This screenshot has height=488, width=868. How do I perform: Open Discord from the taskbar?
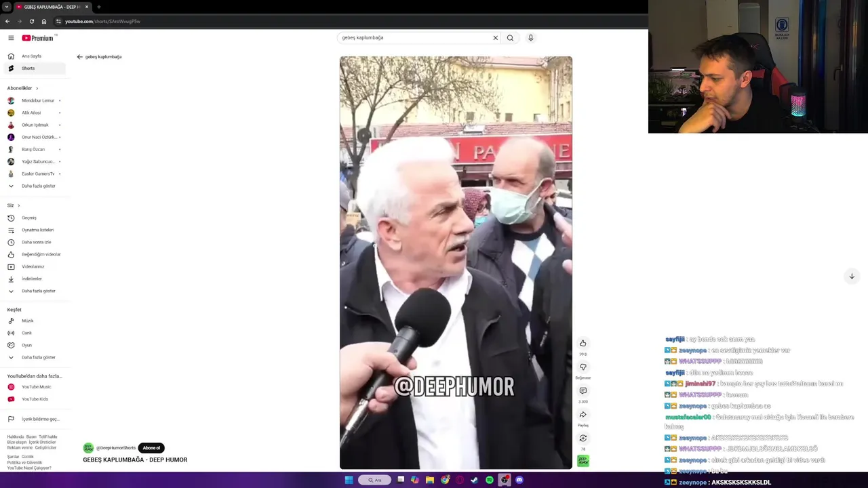[x=519, y=480]
